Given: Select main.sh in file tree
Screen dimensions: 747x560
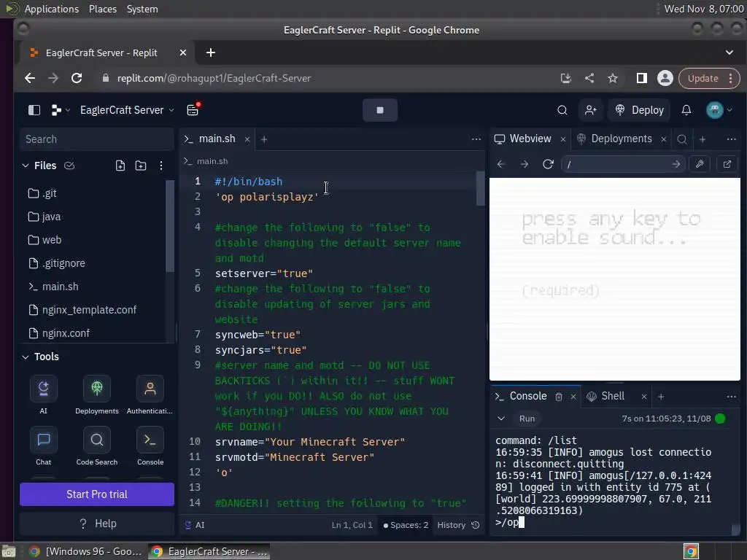Looking at the screenshot, I should pyautogui.click(x=93, y=287).
